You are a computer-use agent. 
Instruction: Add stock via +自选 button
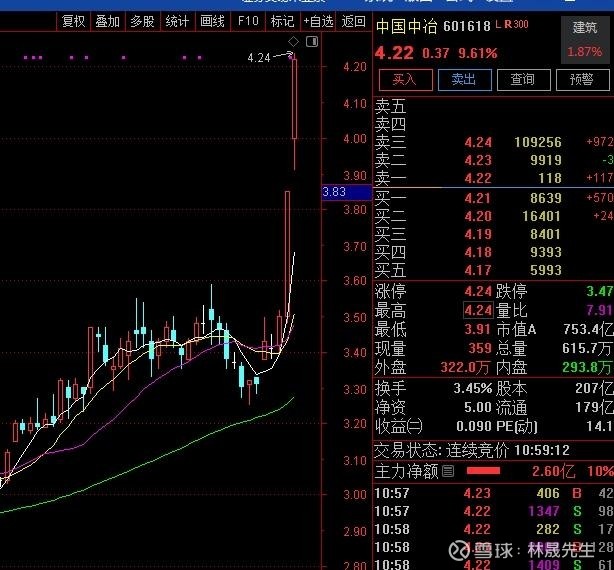tap(318, 21)
